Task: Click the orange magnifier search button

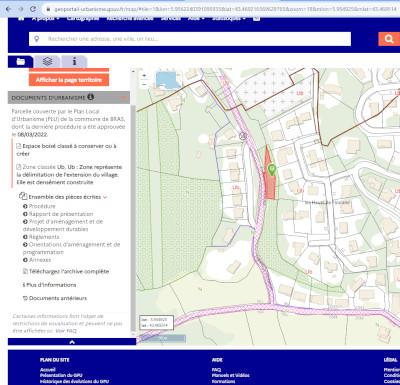Action: 389,39
